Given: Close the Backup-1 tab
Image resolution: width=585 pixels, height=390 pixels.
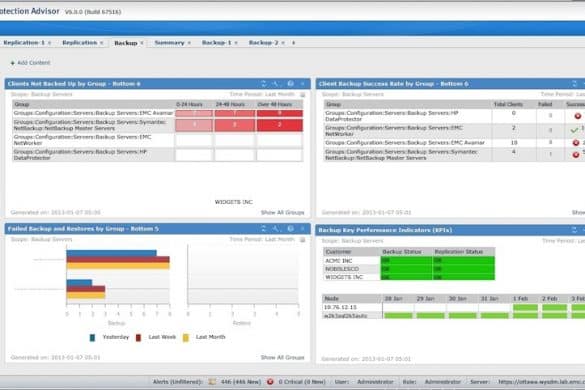Looking at the screenshot, I should click(x=236, y=43).
